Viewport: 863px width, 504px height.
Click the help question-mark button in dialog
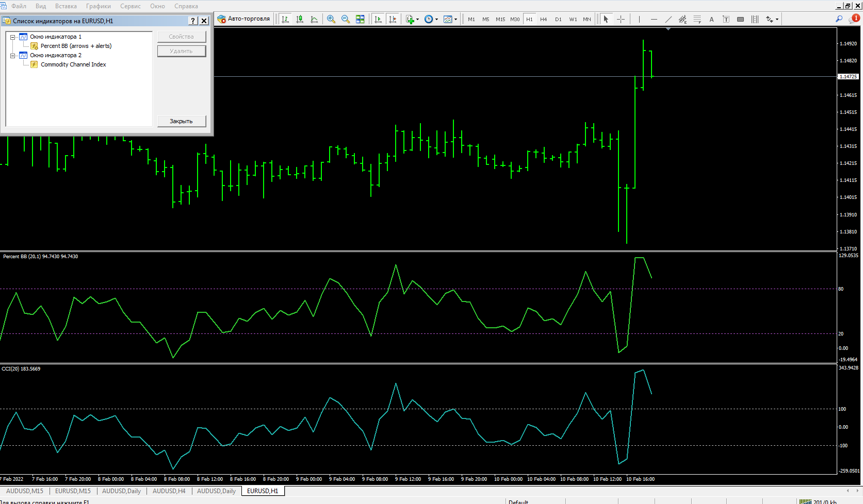pyautogui.click(x=193, y=21)
